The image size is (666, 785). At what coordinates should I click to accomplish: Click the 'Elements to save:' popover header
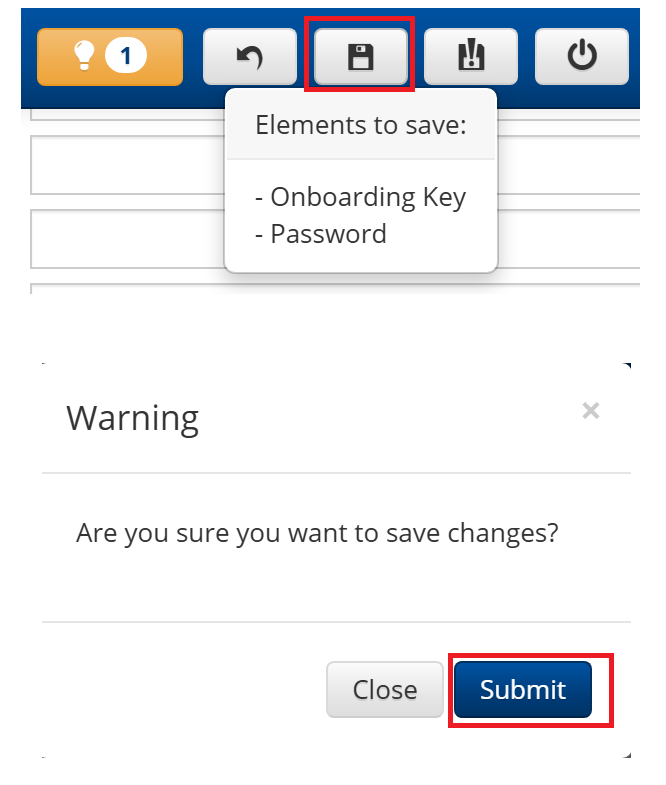point(361,125)
